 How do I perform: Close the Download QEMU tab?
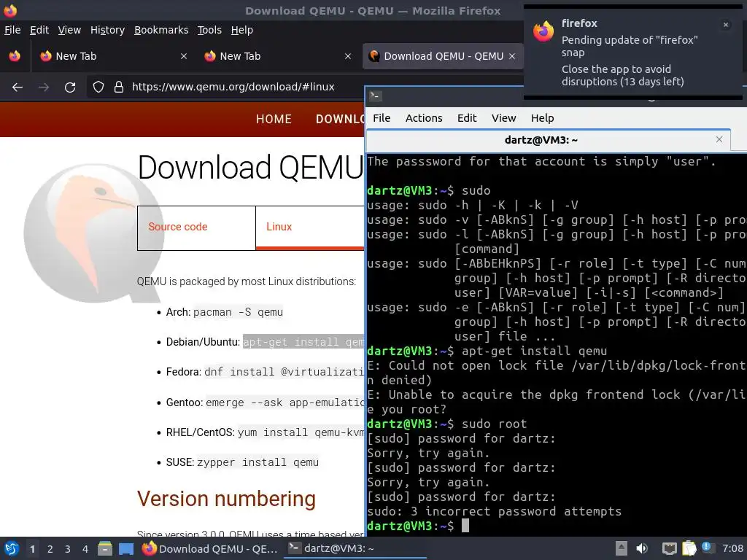[x=512, y=56]
